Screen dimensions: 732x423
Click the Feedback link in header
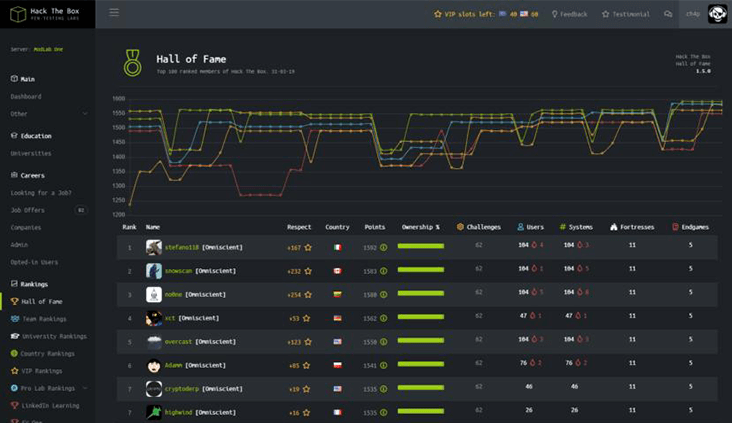[x=570, y=14]
